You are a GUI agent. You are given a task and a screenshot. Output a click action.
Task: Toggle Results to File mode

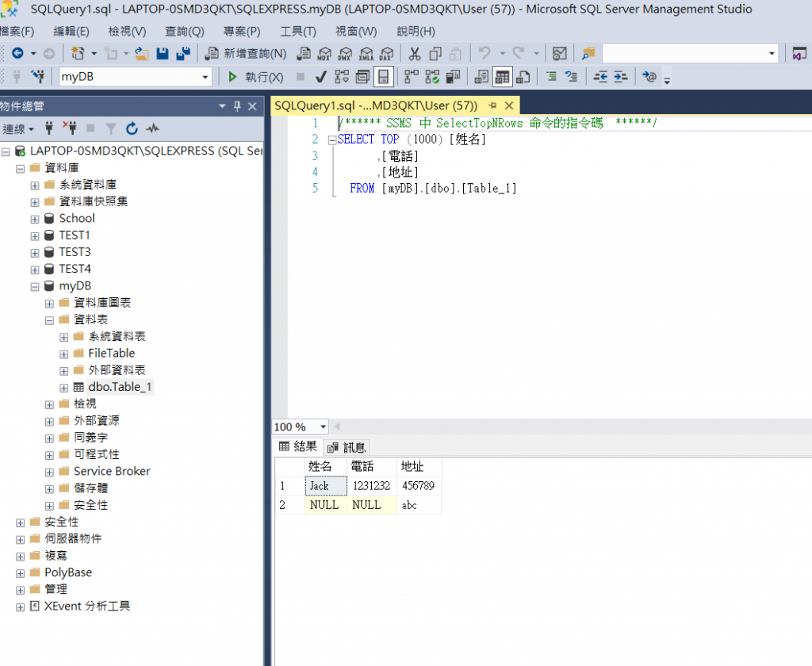(523, 77)
